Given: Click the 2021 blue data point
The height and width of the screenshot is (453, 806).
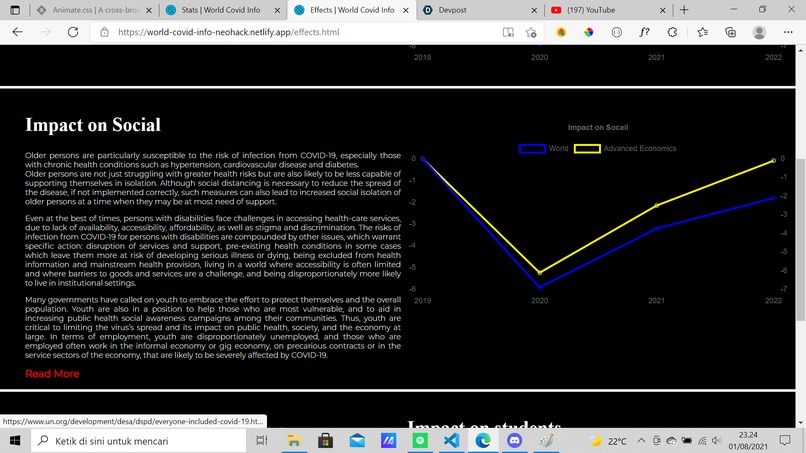Looking at the screenshot, I should click(x=656, y=228).
